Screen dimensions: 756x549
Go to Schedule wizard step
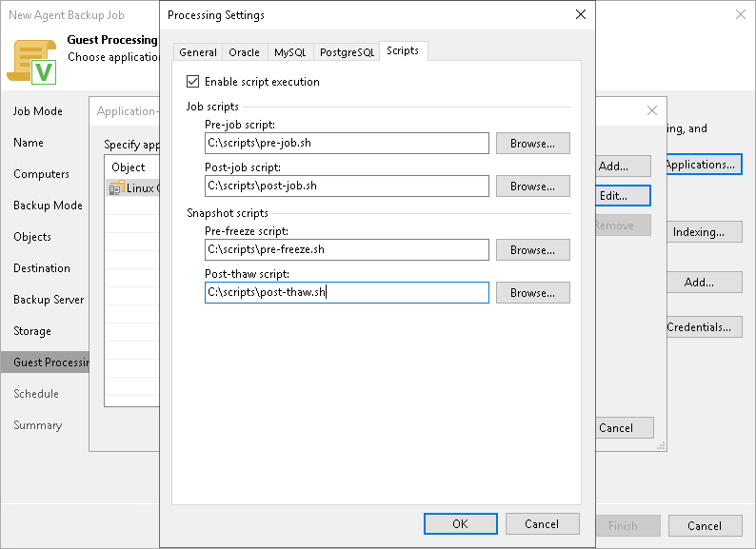tap(36, 394)
